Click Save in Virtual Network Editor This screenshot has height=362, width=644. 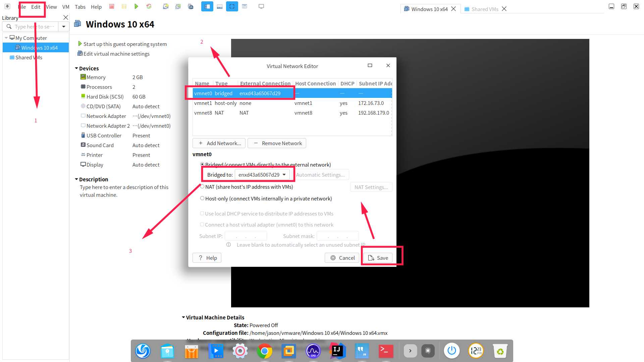tap(378, 258)
